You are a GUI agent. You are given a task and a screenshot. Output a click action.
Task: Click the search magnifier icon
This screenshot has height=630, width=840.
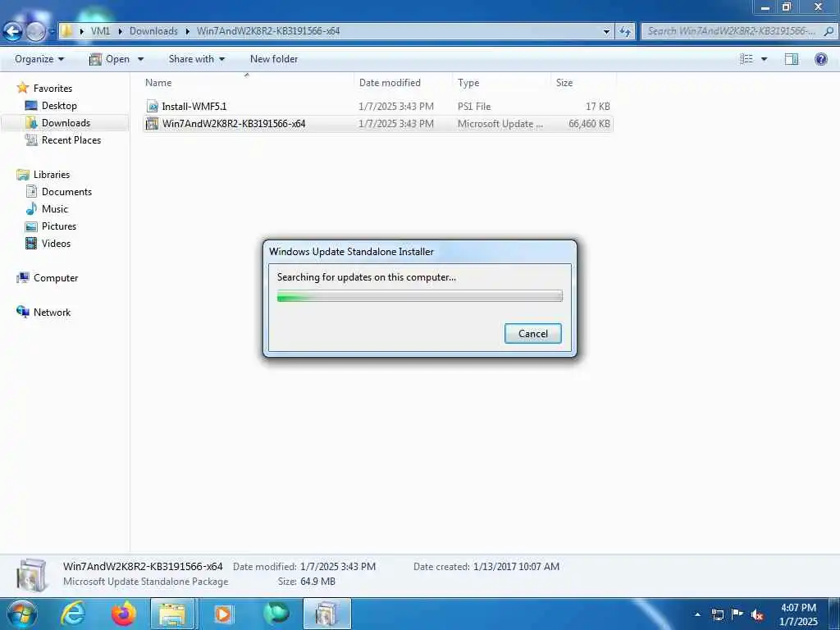click(829, 31)
